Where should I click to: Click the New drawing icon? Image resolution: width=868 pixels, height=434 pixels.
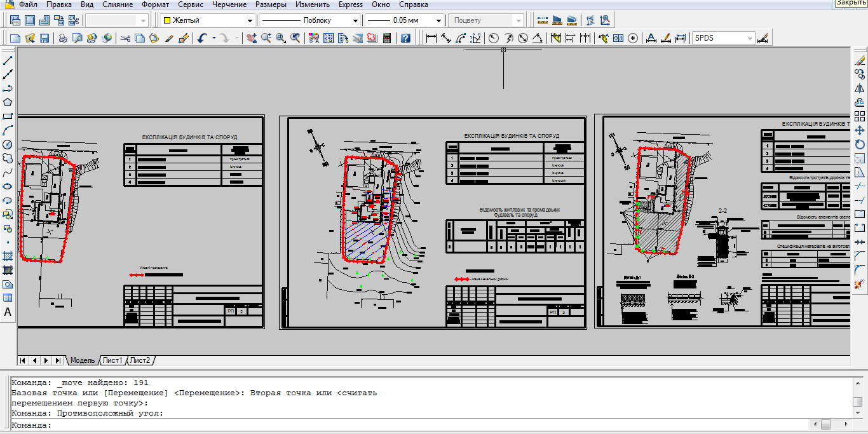click(x=16, y=38)
